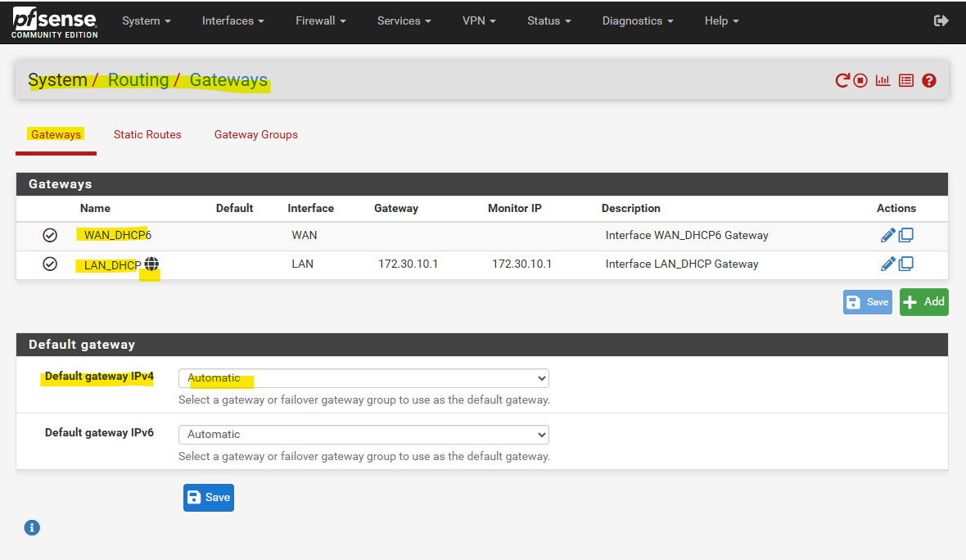966x560 pixels.
Task: Edit the WAN_DHCP6 gateway with pencil icon
Action: (887, 235)
